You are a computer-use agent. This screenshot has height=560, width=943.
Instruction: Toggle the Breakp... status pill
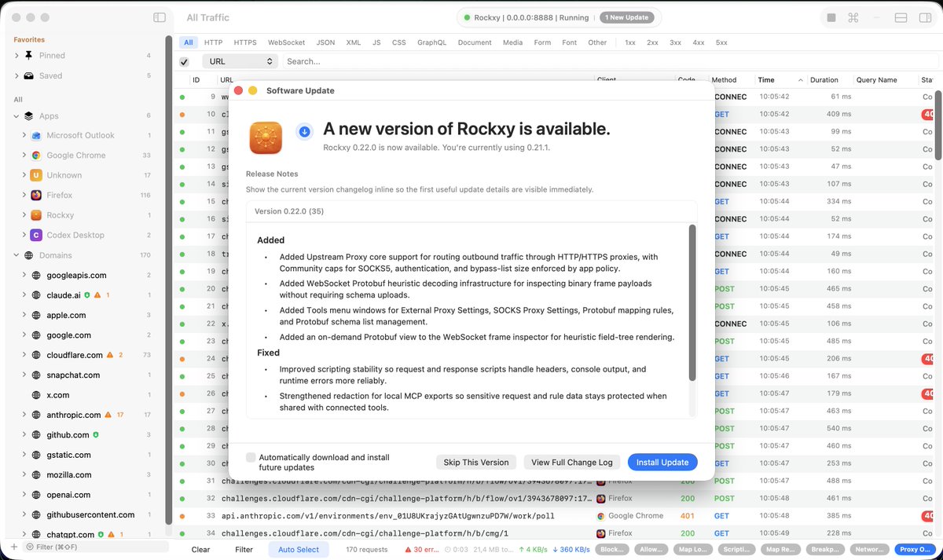tap(825, 550)
